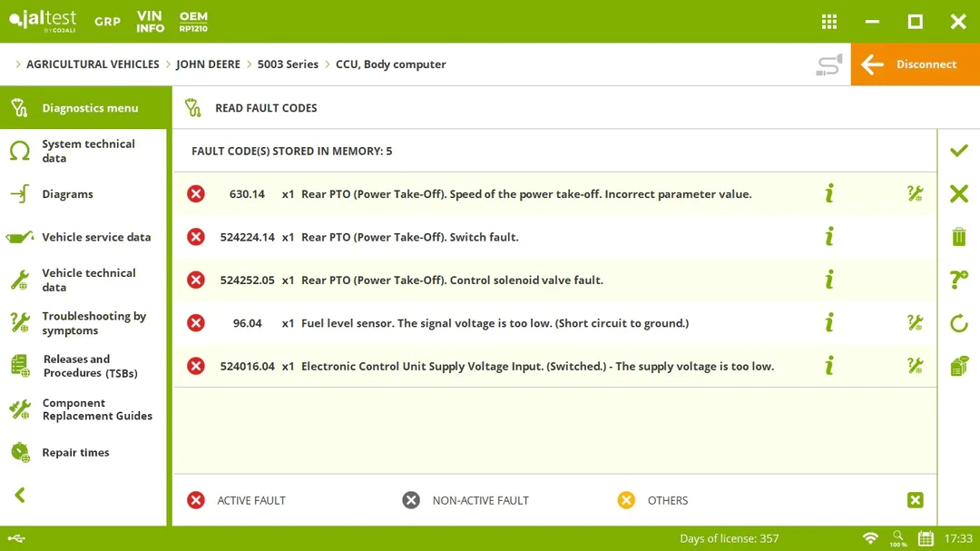
Task: Open troubleshooting wrench for fault 630.14
Action: (x=915, y=193)
